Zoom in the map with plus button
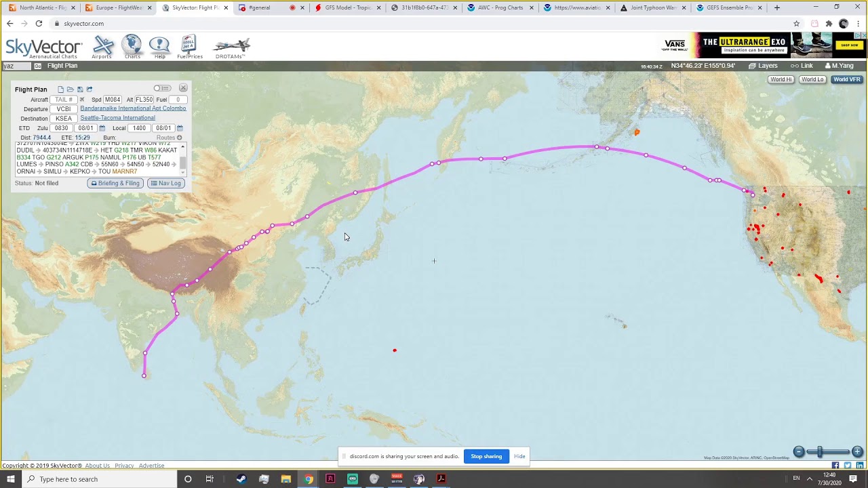This screenshot has height=488, width=868. coord(857,451)
